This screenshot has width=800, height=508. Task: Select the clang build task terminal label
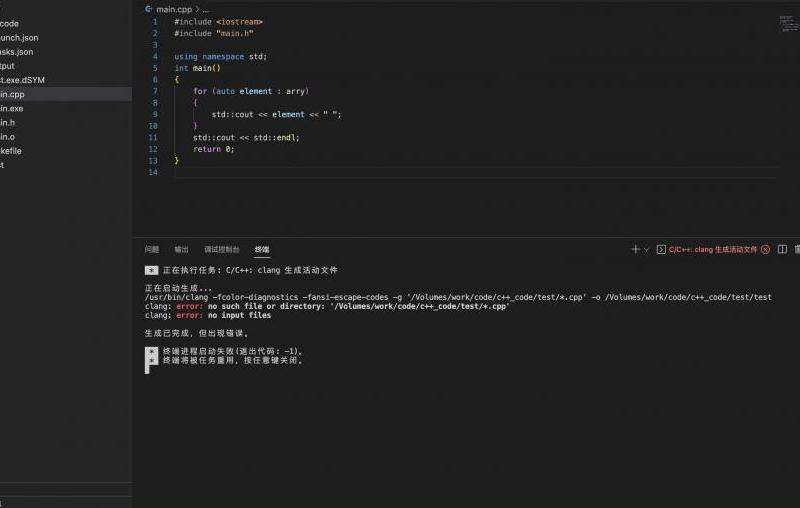[712, 249]
